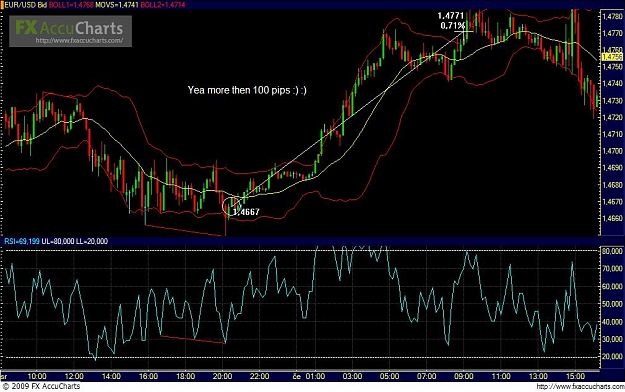Click the 80,000 RSI axis label
The width and height of the screenshot is (625, 392).
coord(612,251)
